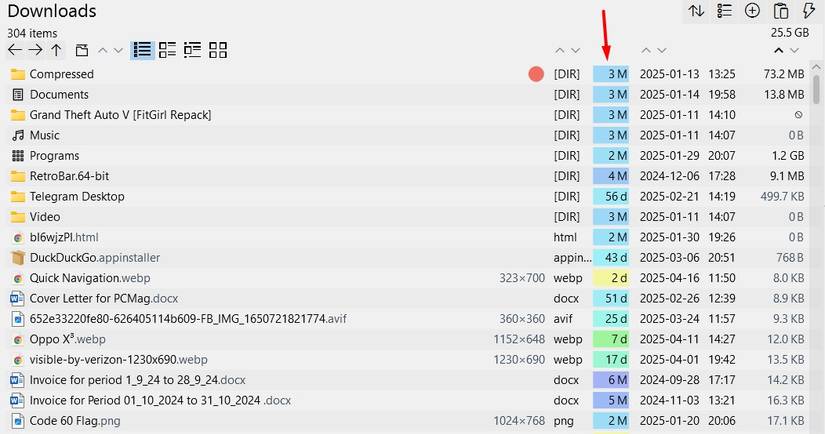The image size is (825, 434).
Task: Click the Cover Letter for PCMag Word icon
Action: [17, 299]
